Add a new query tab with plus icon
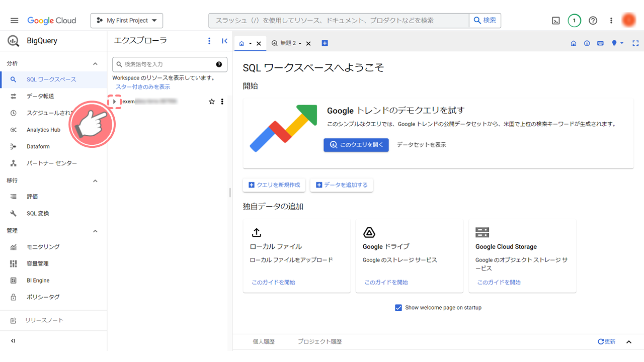Screen dimensions: 644x362 coord(325,43)
